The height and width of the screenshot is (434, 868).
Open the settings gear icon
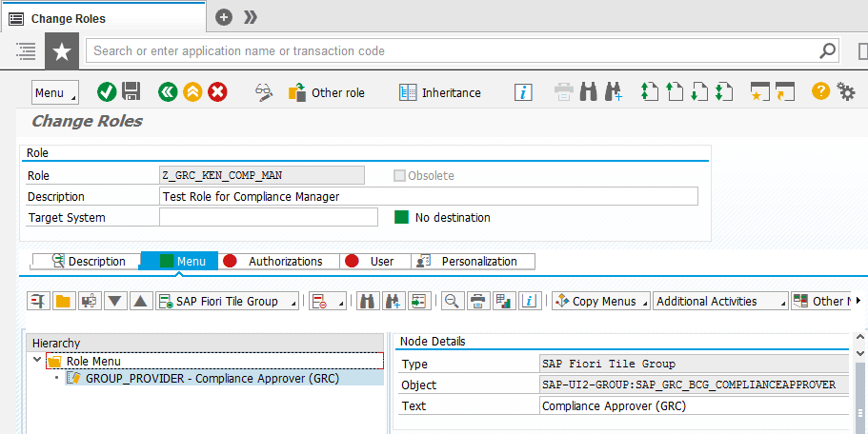point(846,91)
